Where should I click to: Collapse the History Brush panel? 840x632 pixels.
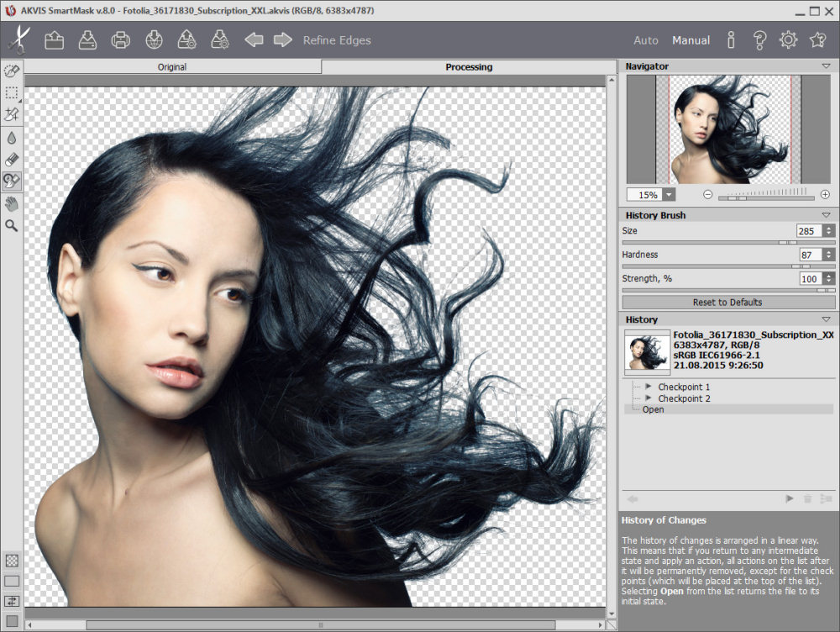tap(826, 215)
